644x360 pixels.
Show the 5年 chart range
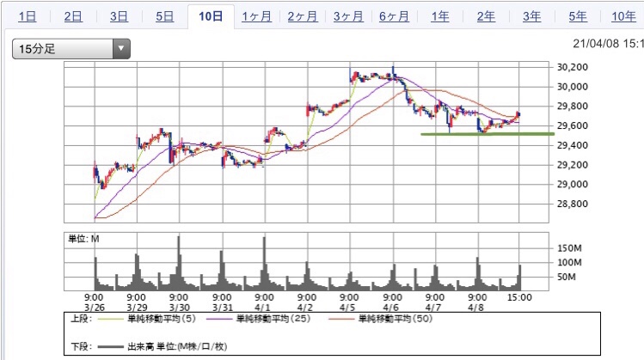pyautogui.click(x=578, y=16)
